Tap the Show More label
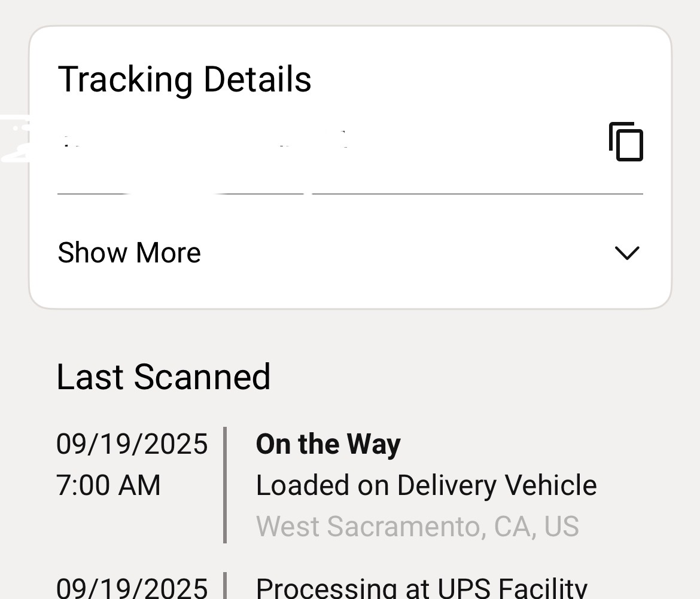The image size is (700, 599). (x=129, y=253)
